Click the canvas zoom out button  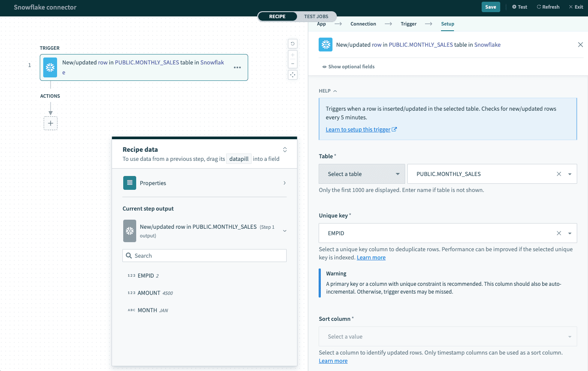pos(293,64)
